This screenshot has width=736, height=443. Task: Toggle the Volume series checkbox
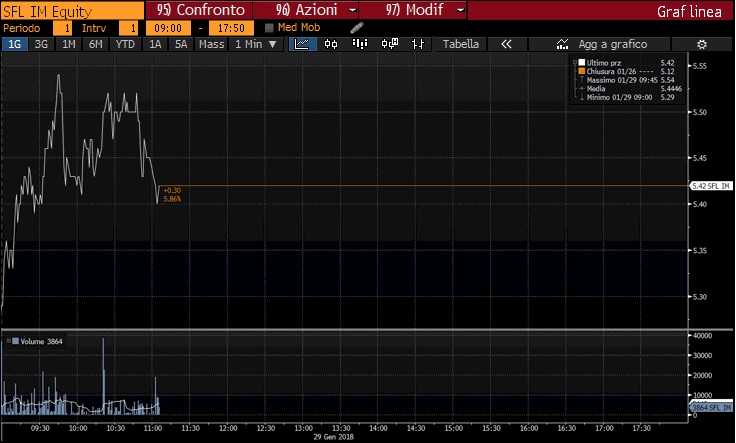click(x=9, y=341)
